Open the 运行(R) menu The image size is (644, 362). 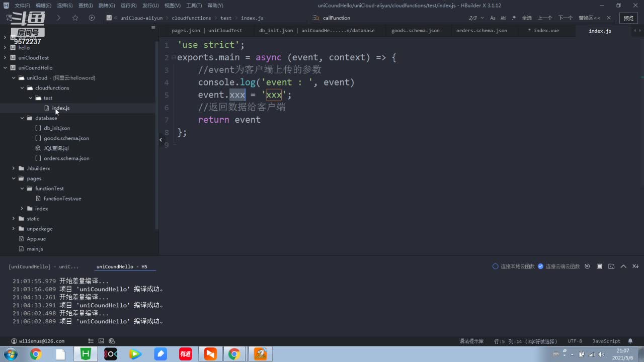(129, 6)
